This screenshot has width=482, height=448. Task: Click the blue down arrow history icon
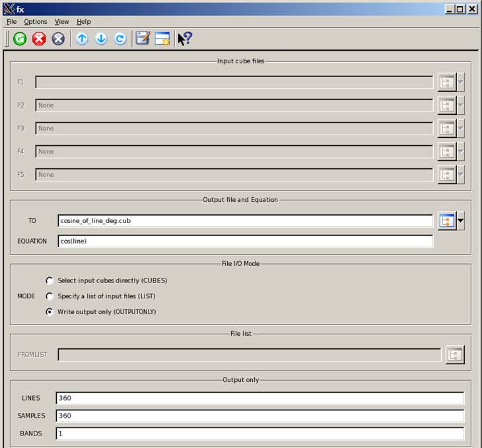tap(101, 39)
